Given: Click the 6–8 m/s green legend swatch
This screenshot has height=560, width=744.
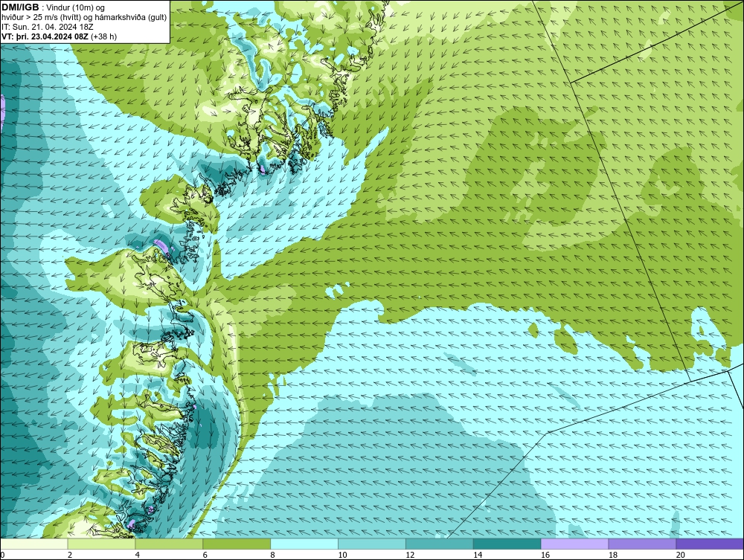Looking at the screenshot, I should point(237,544).
